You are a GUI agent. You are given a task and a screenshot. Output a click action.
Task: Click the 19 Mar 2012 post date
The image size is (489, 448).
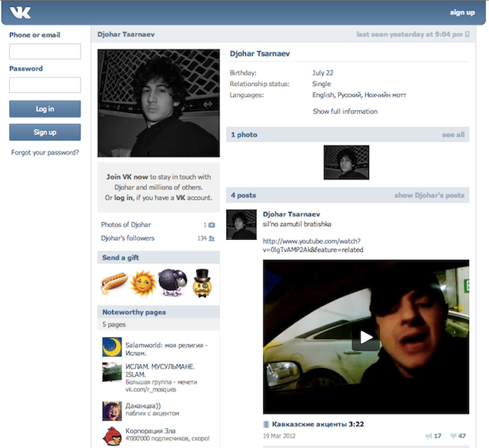pos(279,436)
